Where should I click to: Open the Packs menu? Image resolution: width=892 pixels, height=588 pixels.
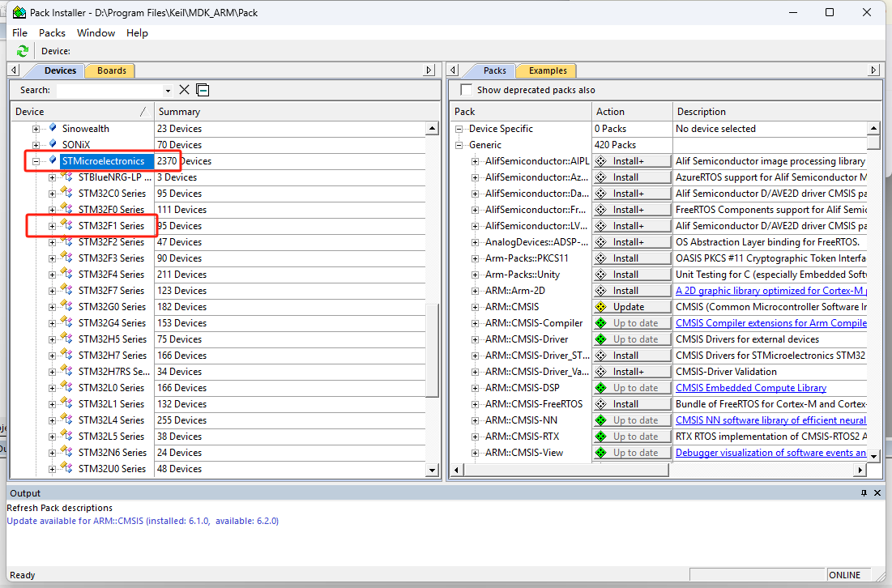pos(52,33)
